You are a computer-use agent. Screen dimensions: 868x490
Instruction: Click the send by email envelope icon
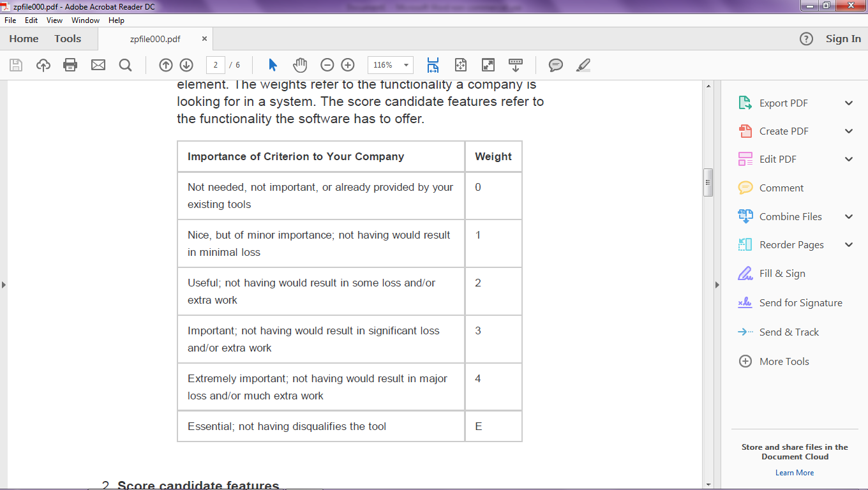click(98, 65)
